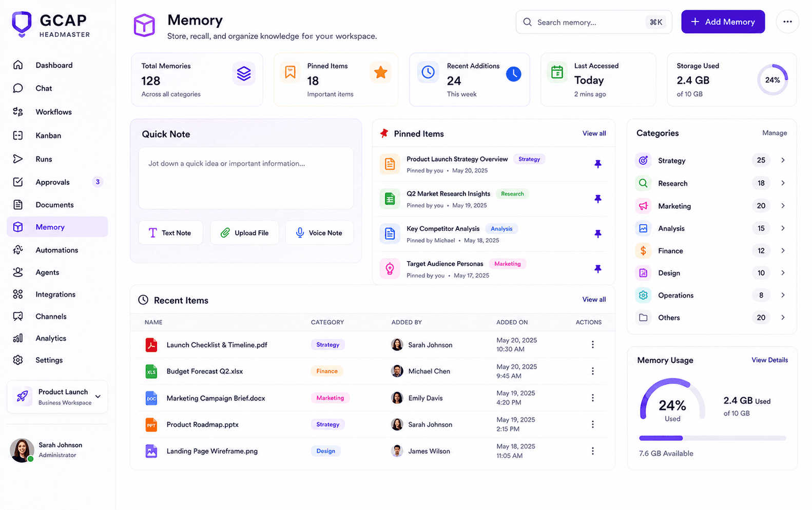
Task: Open Approvals in the sidebar
Action: point(57,182)
